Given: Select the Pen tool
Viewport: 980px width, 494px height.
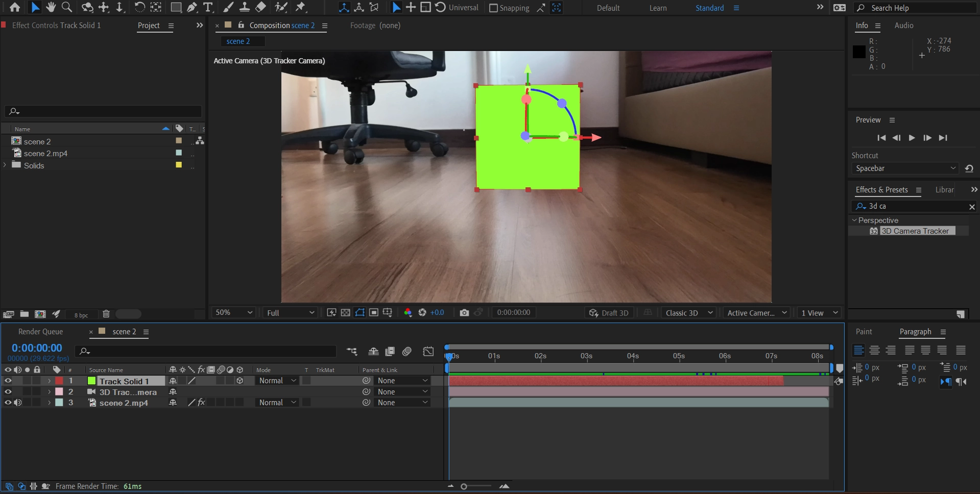Looking at the screenshot, I should tap(192, 7).
